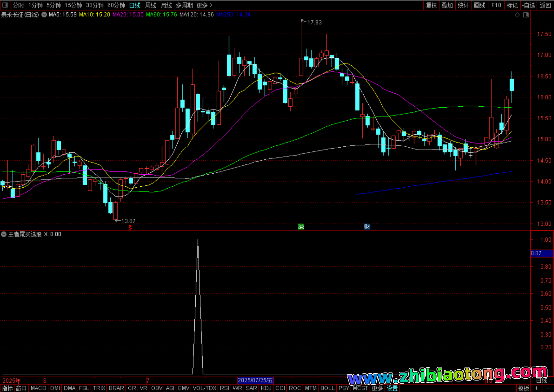Click the red S marker below the candles

click(130, 227)
